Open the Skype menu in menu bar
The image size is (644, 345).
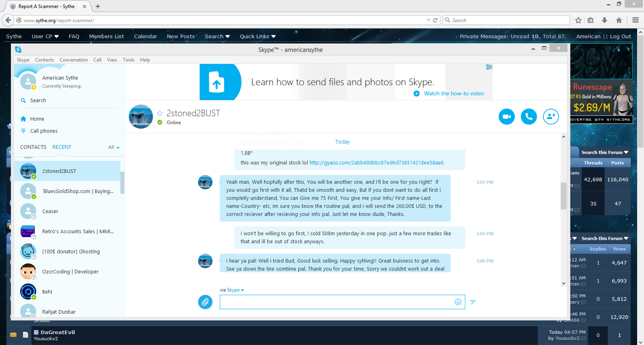click(x=23, y=60)
